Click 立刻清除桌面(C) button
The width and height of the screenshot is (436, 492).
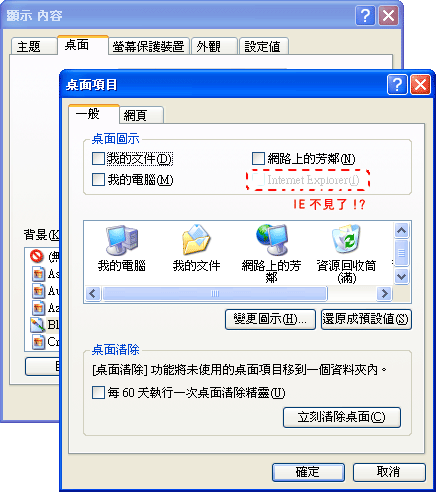(x=342, y=417)
